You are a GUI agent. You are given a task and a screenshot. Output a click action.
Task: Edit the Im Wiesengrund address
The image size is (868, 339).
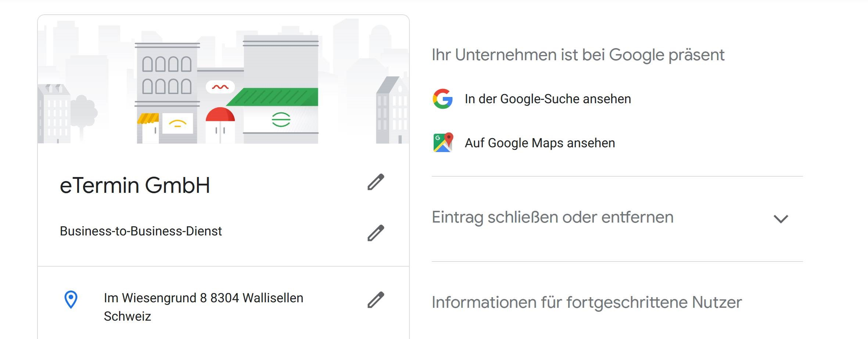point(376,300)
